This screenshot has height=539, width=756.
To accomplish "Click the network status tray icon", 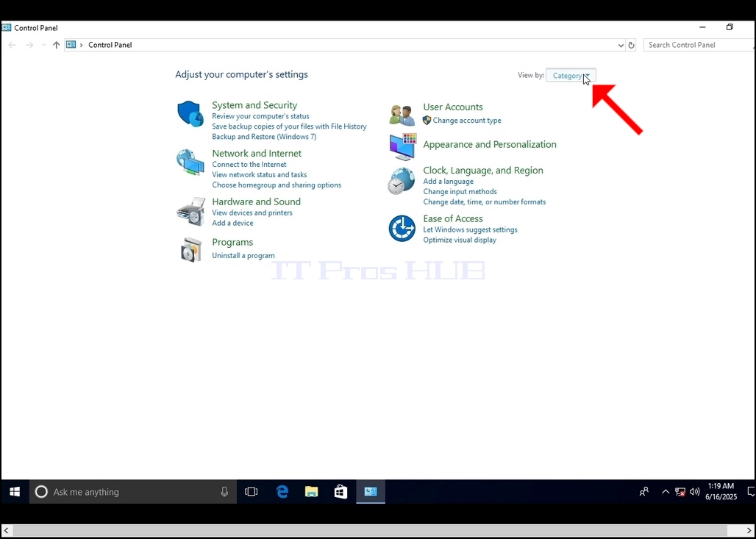I will click(x=680, y=492).
